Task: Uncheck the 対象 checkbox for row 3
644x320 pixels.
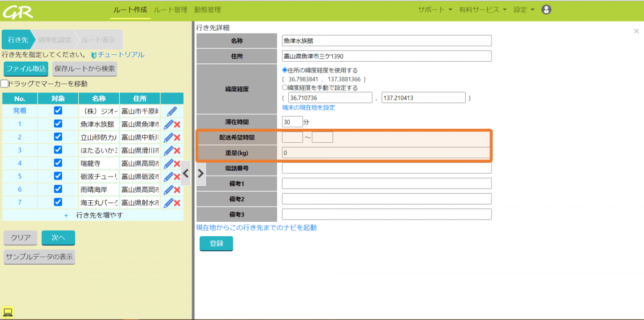Action: pos(58,150)
